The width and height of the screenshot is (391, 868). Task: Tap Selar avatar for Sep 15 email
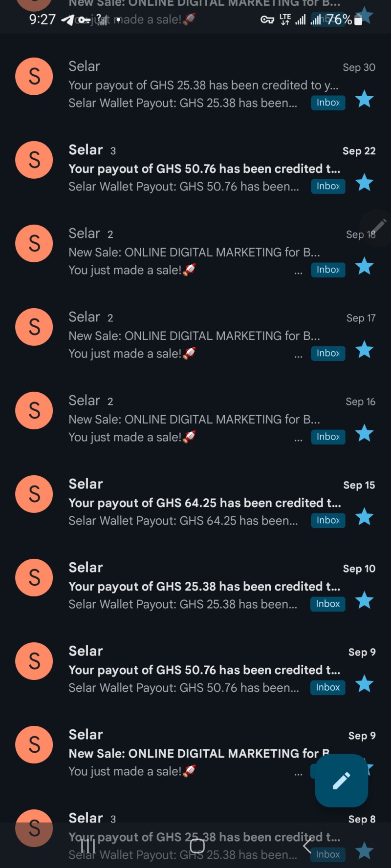click(34, 494)
